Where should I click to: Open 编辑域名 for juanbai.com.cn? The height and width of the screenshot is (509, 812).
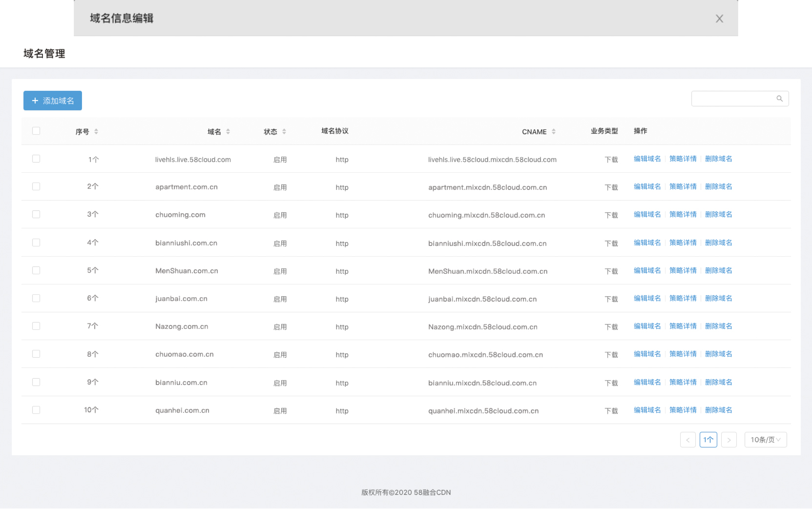(x=647, y=298)
